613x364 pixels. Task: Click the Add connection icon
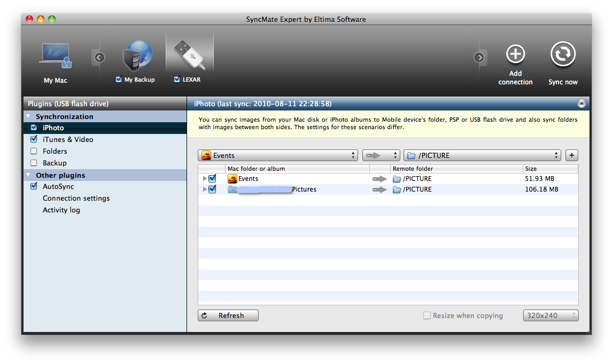pos(515,54)
